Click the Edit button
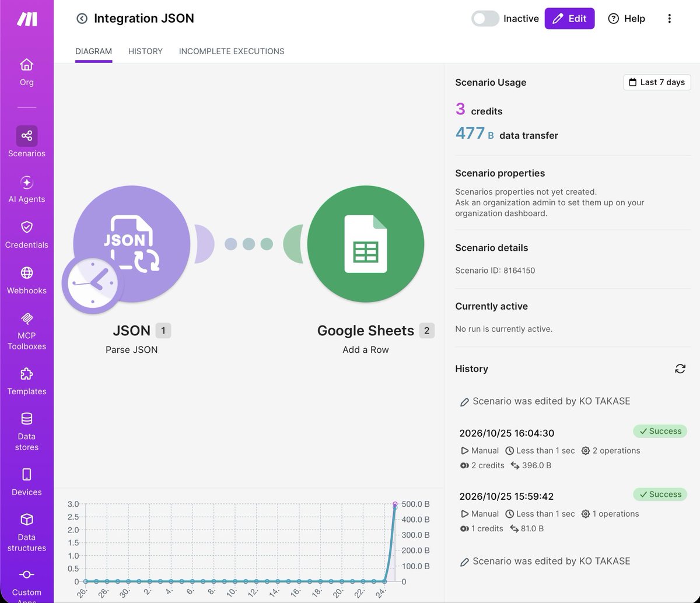700x603 pixels. 569,19
